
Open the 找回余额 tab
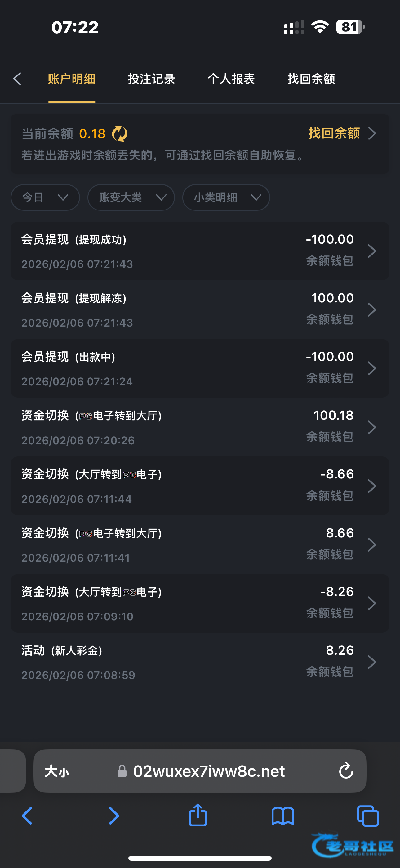pyautogui.click(x=311, y=79)
